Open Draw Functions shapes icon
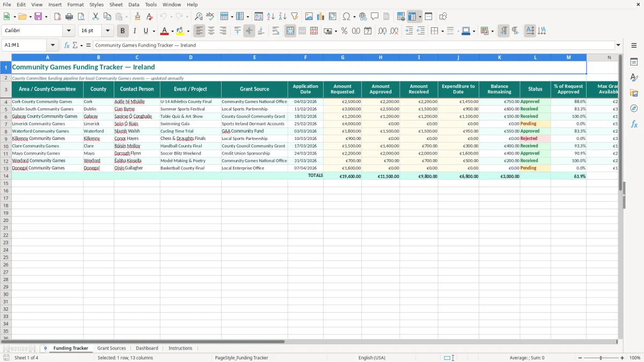Image resolution: width=644 pixels, height=362 pixels. [443, 17]
